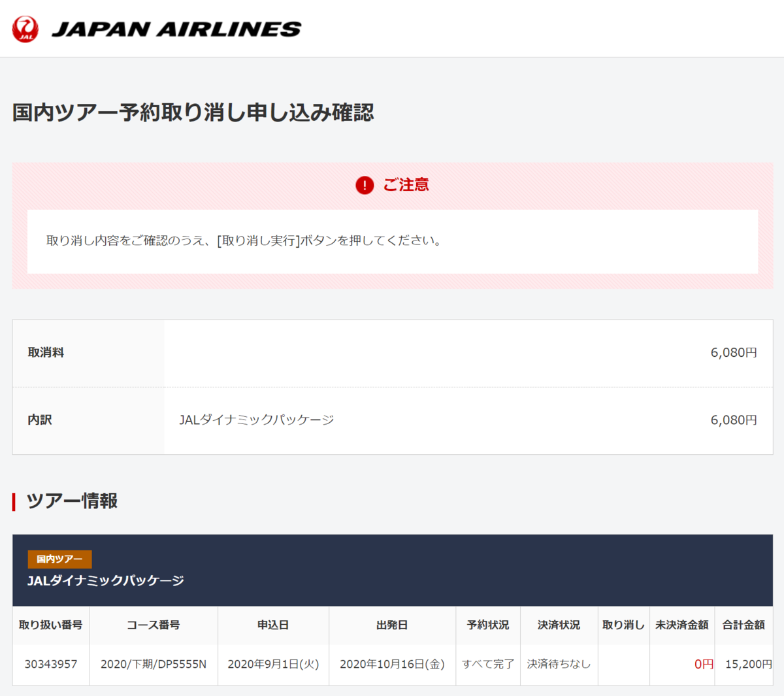The image size is (784, 696).
Task: Click the notice text about 取り消し実行 button
Action: [244, 240]
